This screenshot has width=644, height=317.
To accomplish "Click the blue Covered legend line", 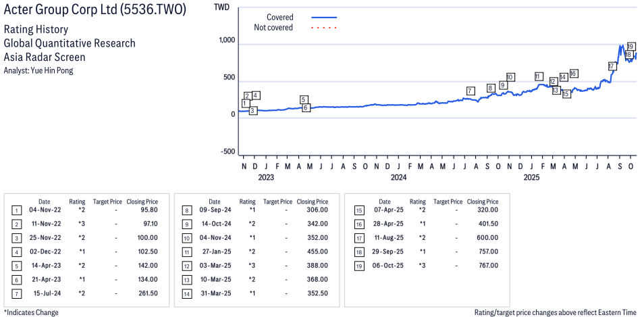I will [x=324, y=17].
